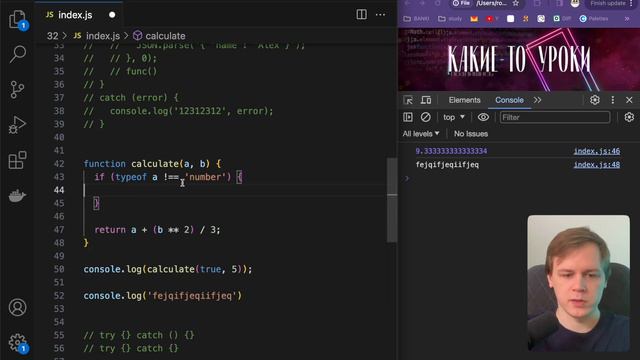
Task: Open the All levels log dropdown
Action: click(x=421, y=133)
